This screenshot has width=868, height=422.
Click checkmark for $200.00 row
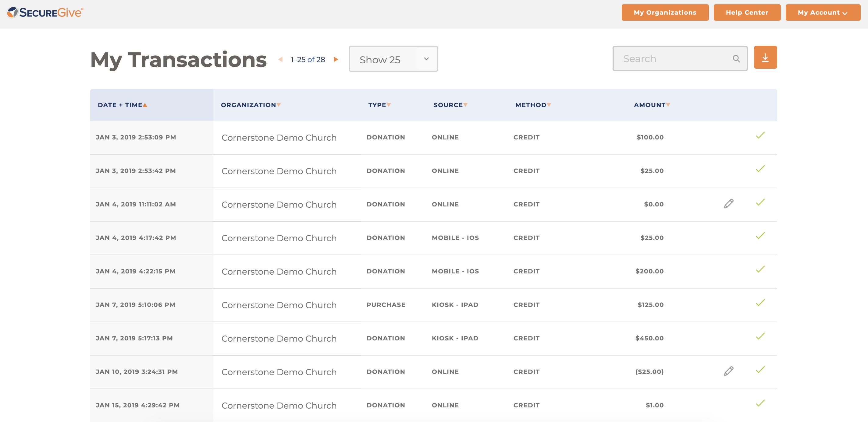(x=760, y=269)
